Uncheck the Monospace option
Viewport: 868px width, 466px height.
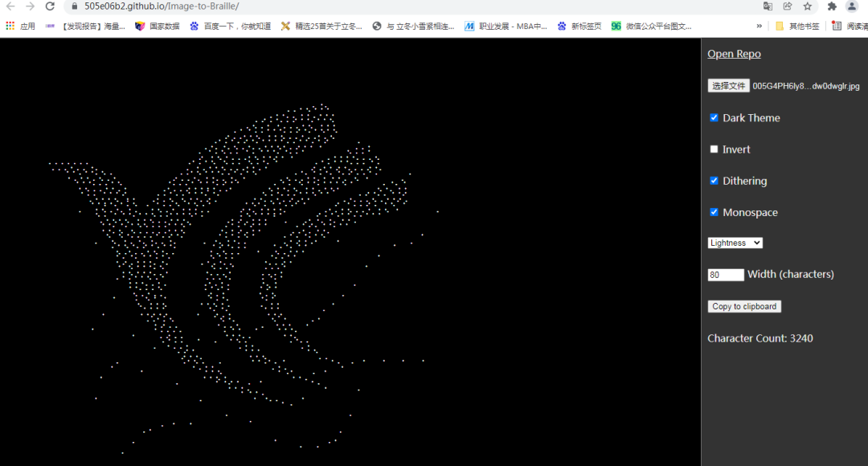point(714,212)
